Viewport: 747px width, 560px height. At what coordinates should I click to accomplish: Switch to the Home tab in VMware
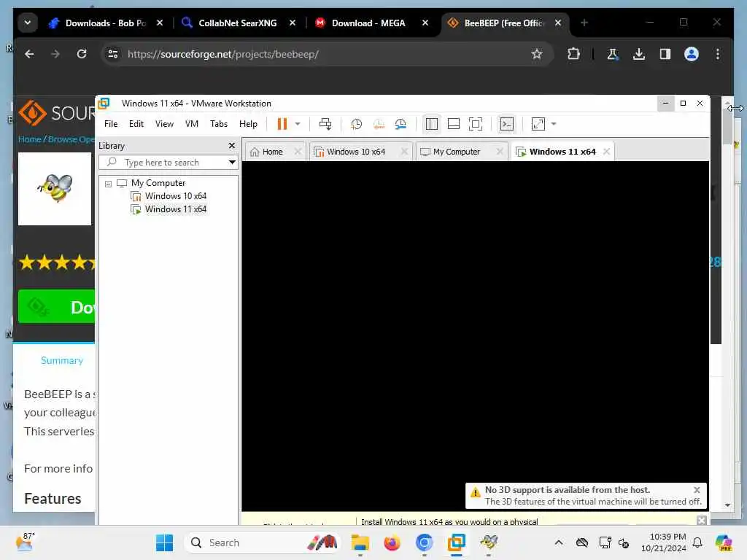click(x=272, y=152)
